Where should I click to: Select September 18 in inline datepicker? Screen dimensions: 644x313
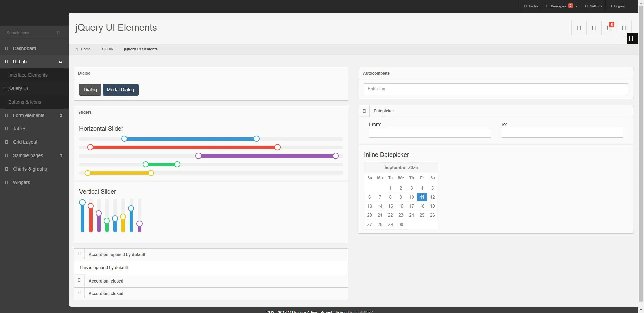[422, 206]
